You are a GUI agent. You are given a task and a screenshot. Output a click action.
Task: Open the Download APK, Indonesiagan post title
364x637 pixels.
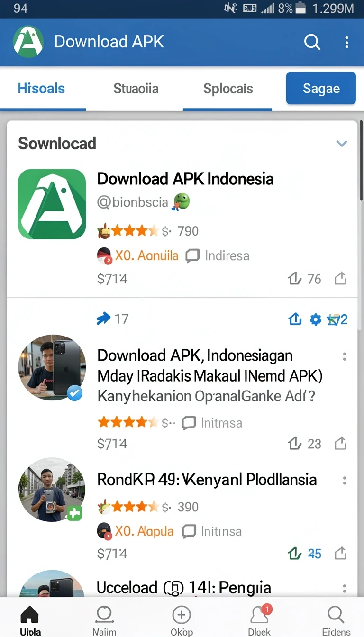(210, 375)
